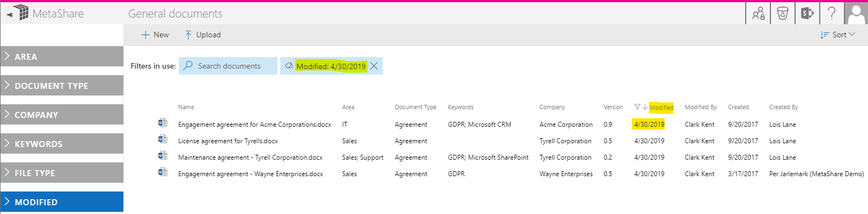Open the people permissions icon
The height and width of the screenshot is (214, 868).
(758, 13)
